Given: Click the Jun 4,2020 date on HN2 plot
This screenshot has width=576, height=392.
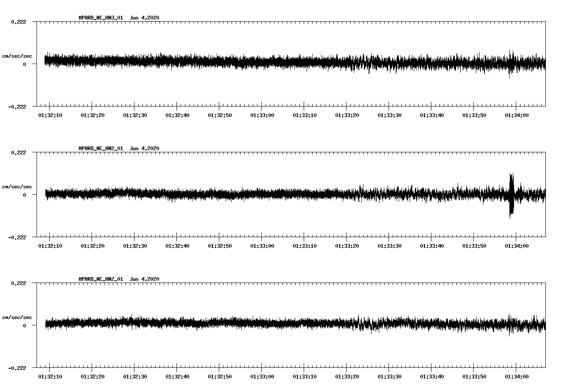Looking at the screenshot, I should (x=144, y=148).
